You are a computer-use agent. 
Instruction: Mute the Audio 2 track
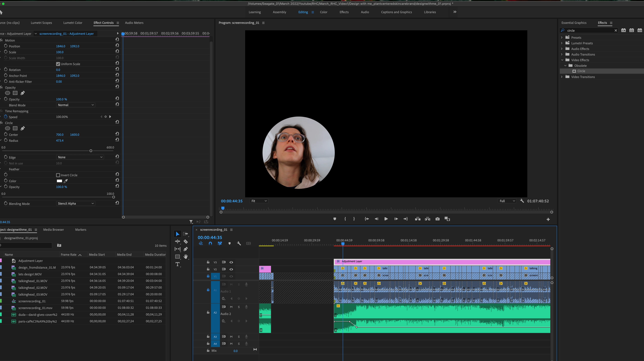point(231,307)
